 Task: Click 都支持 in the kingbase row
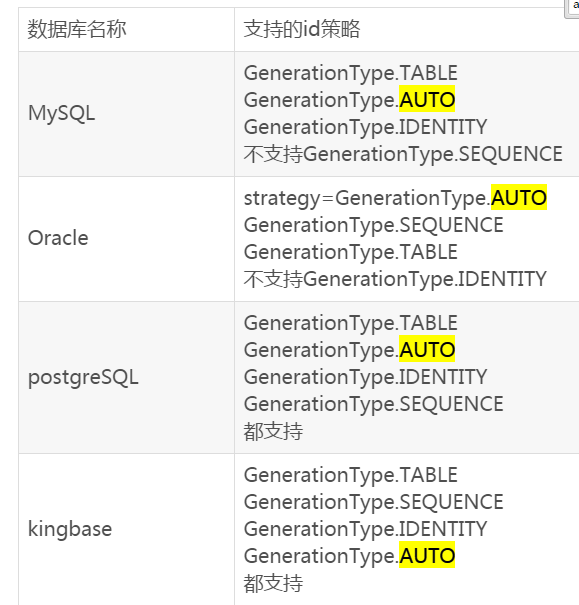point(273,583)
